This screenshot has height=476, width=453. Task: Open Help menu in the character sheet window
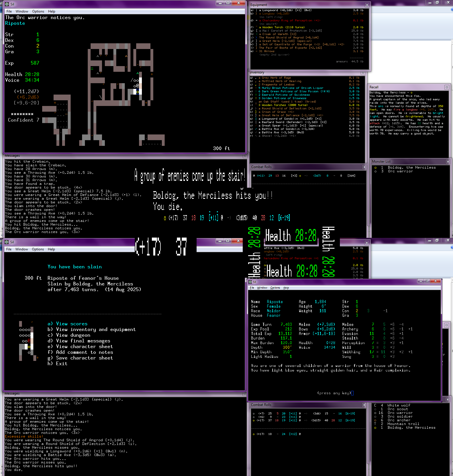(286, 288)
